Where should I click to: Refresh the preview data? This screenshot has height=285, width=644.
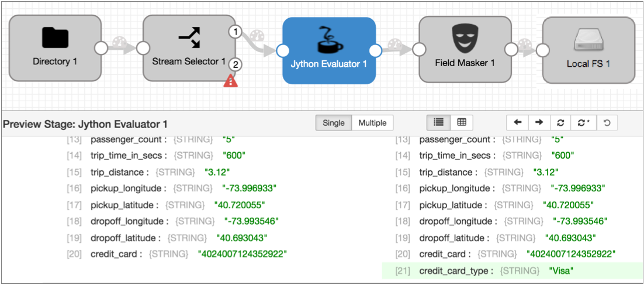(560, 122)
